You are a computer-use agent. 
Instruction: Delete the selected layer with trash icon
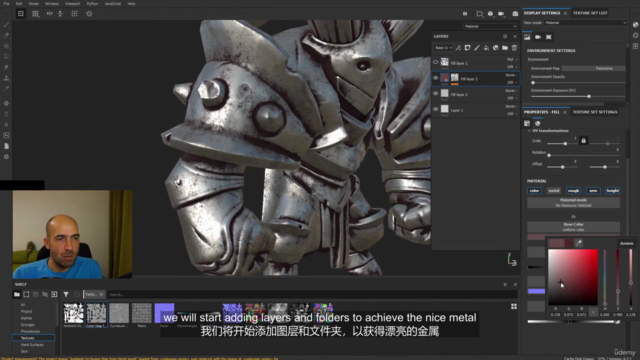coord(514,48)
